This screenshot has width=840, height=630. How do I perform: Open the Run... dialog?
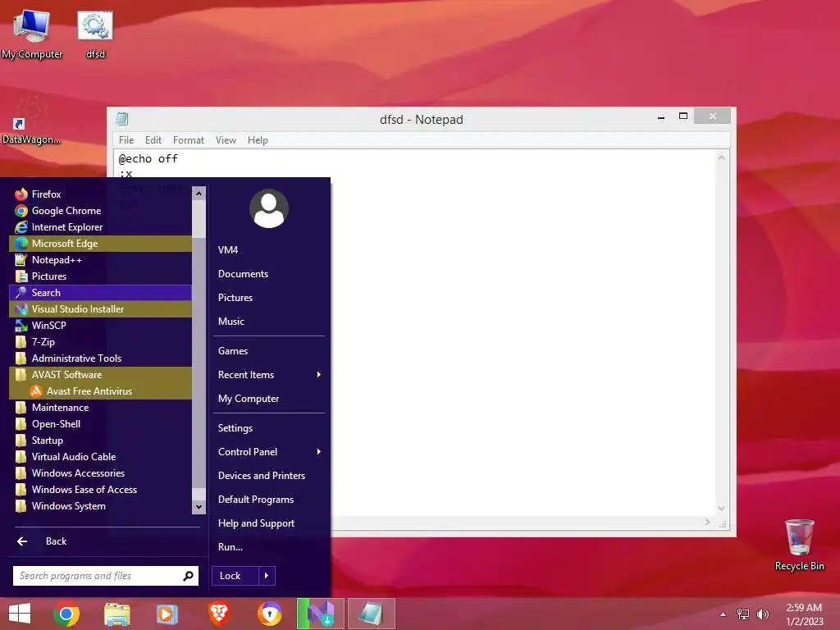click(269, 547)
